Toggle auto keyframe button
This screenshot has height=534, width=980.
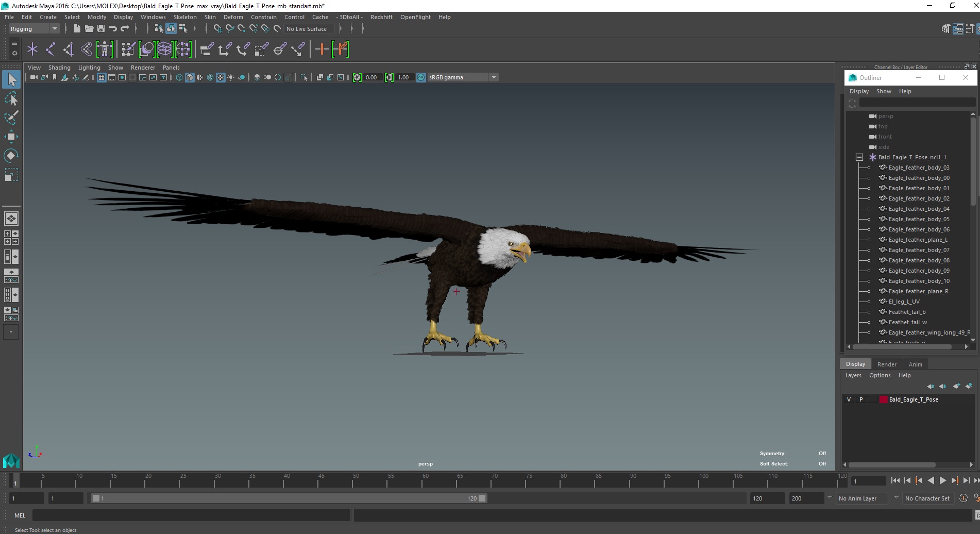point(964,498)
